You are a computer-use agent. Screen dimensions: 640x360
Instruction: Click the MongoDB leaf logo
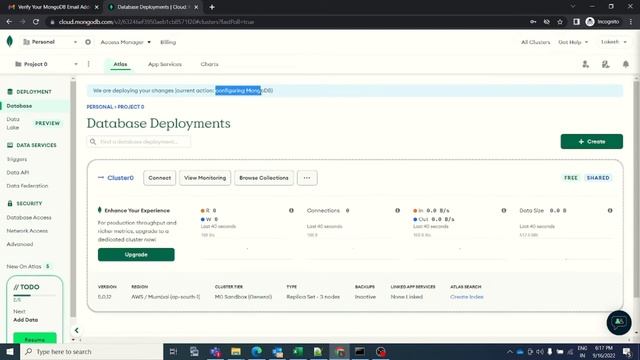(x=10, y=41)
